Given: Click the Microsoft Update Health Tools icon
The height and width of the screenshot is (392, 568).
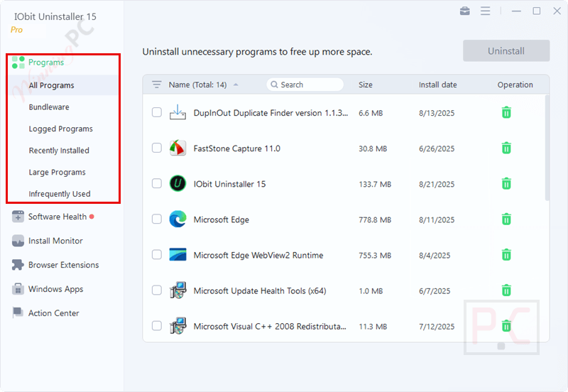Looking at the screenshot, I should pos(178,290).
